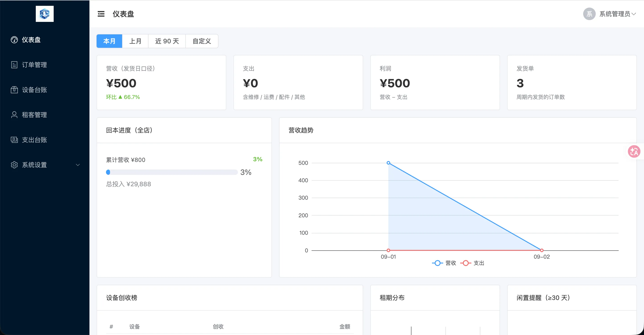Image resolution: width=644 pixels, height=335 pixels.
Task: Click the 支出 ¥0 value
Action: pos(250,83)
